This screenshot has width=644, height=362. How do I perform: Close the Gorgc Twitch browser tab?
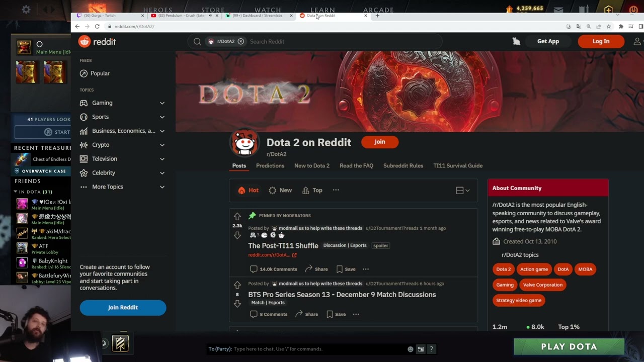point(142,16)
